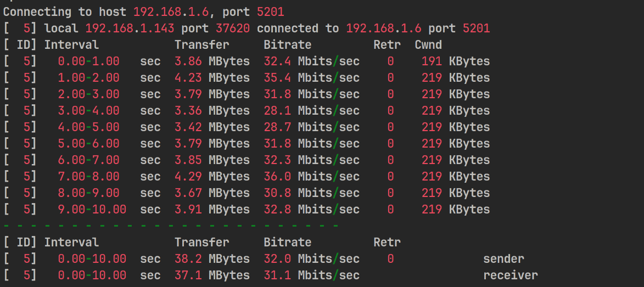Click the 32.0 Mbits/sec sender bitrate

312,258
